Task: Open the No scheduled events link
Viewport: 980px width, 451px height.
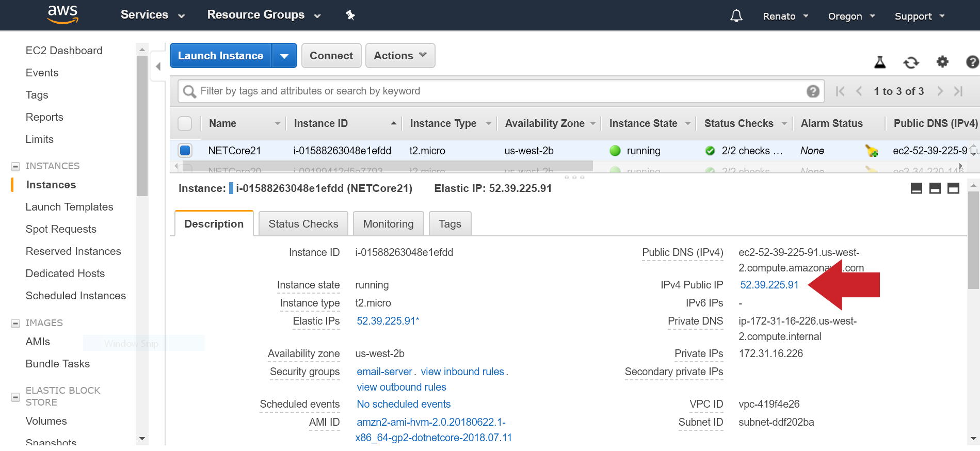Action: coord(404,404)
